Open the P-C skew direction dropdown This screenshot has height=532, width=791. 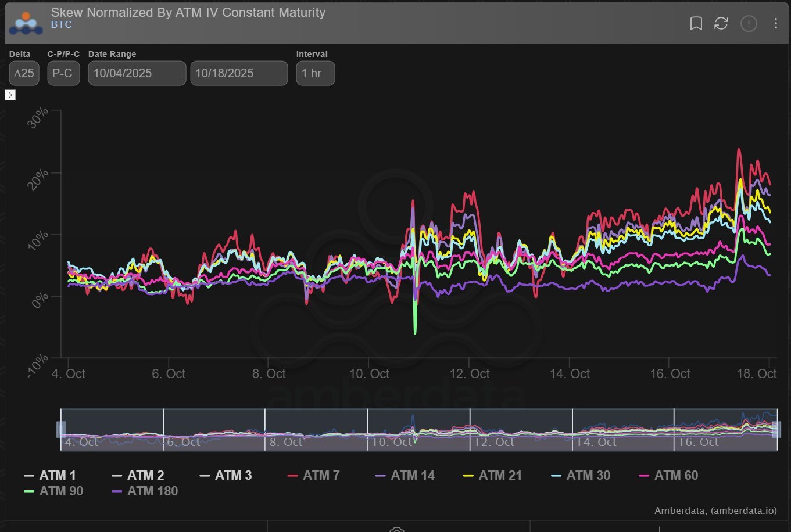[x=63, y=73]
